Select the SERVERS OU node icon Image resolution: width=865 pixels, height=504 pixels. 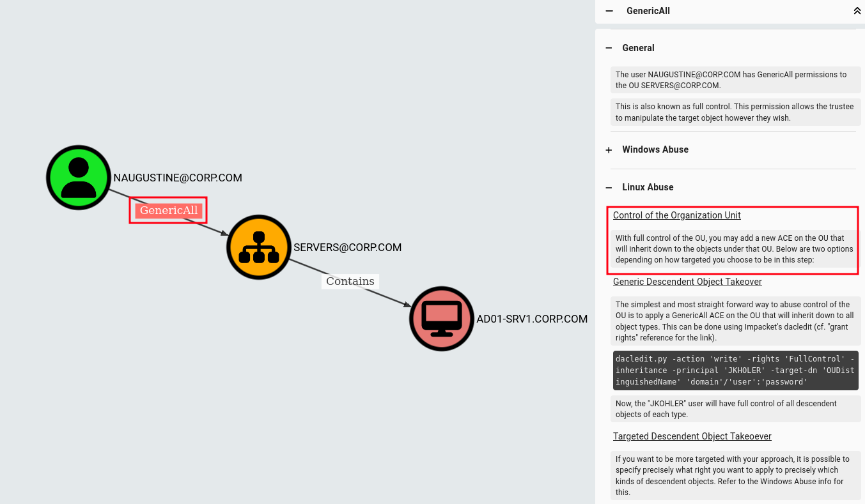(259, 247)
